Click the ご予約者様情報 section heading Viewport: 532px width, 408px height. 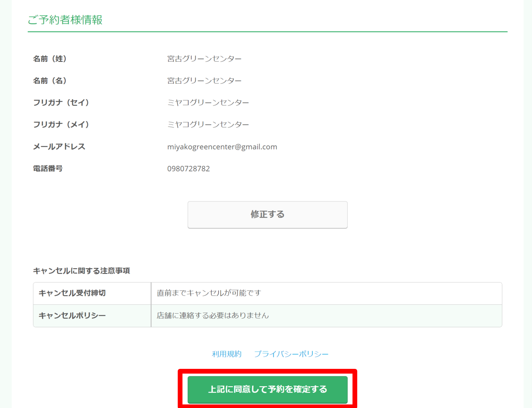click(x=65, y=20)
